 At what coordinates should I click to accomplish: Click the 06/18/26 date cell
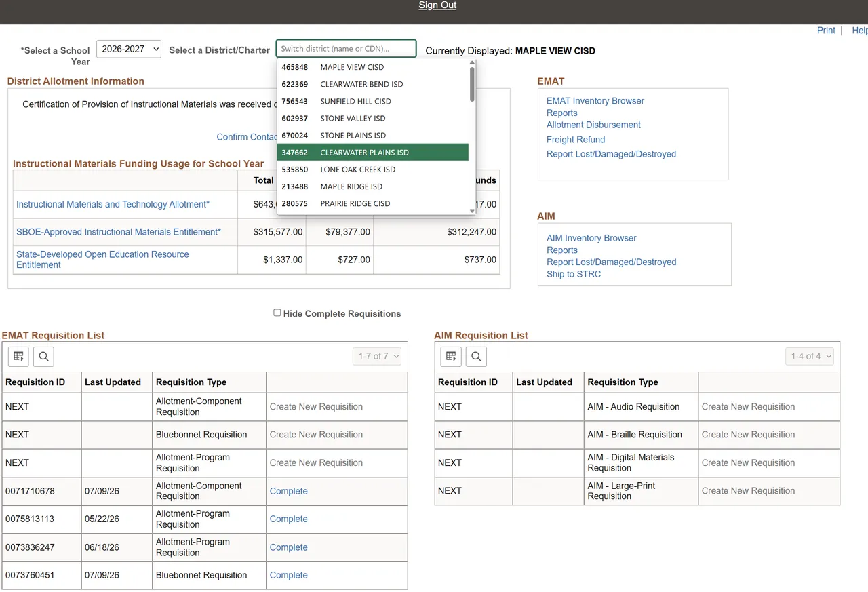coord(117,547)
